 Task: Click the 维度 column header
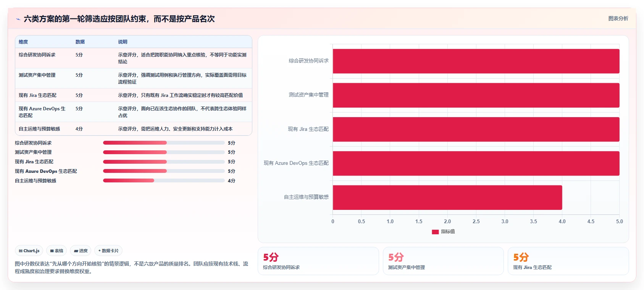tap(23, 42)
